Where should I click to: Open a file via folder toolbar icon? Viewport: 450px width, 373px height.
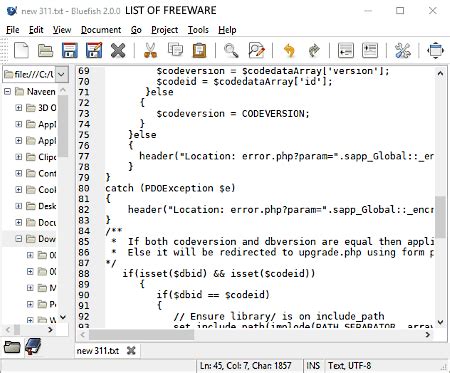click(45, 51)
